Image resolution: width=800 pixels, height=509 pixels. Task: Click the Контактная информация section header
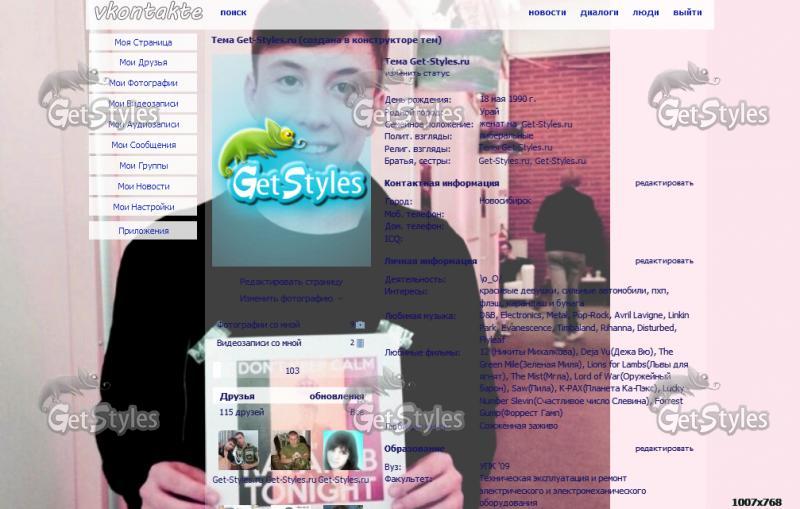(441, 183)
